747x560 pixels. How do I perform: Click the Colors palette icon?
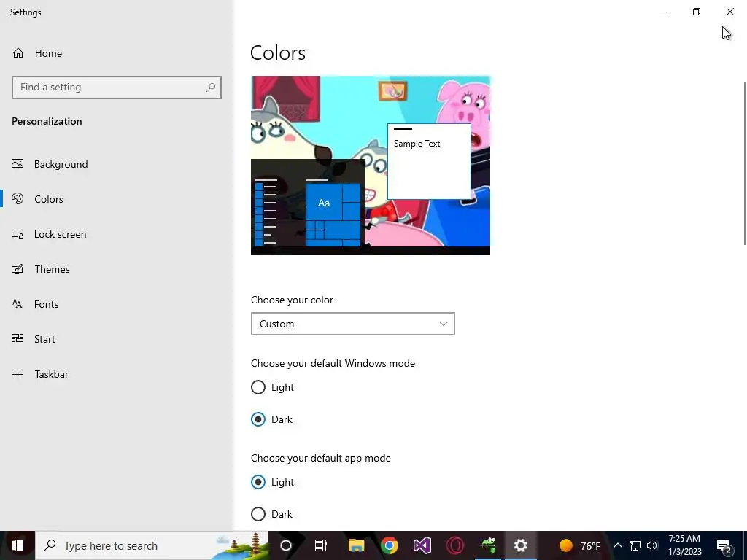click(18, 198)
